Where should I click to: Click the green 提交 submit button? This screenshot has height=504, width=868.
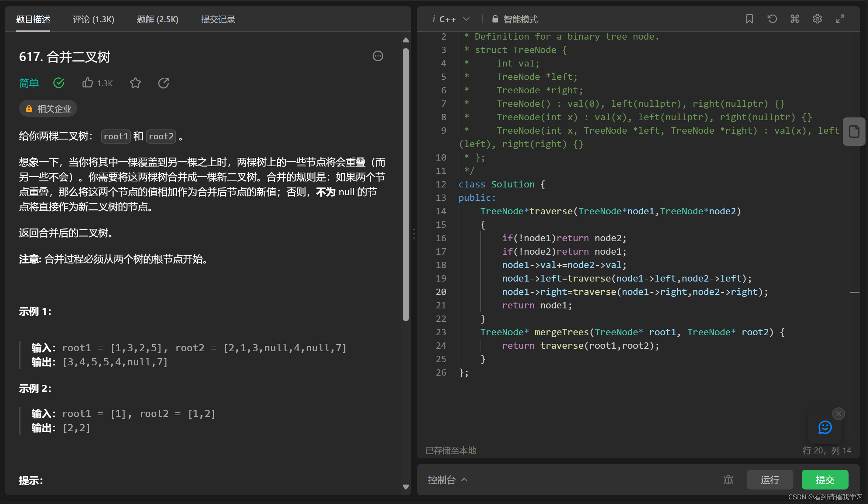tap(825, 480)
